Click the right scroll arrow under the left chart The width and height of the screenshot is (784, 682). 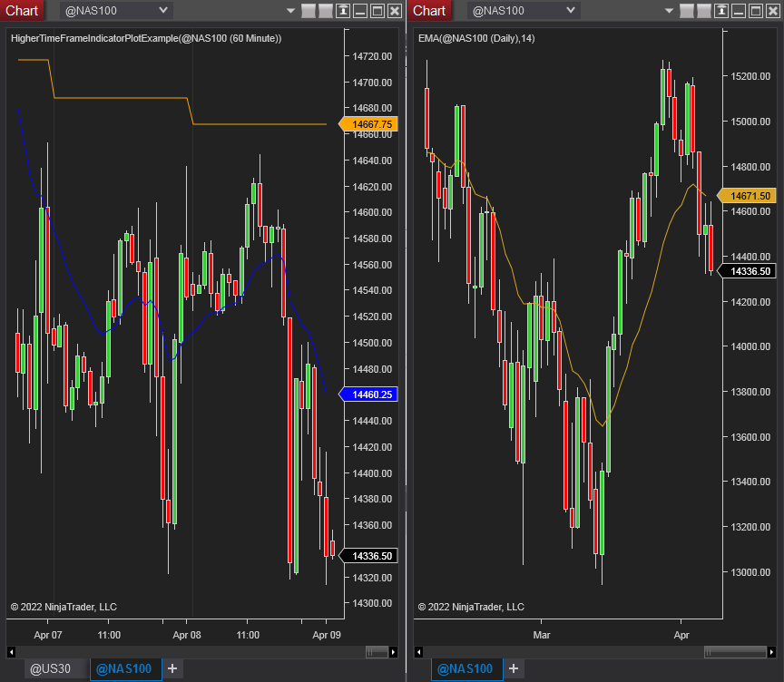coord(394,651)
